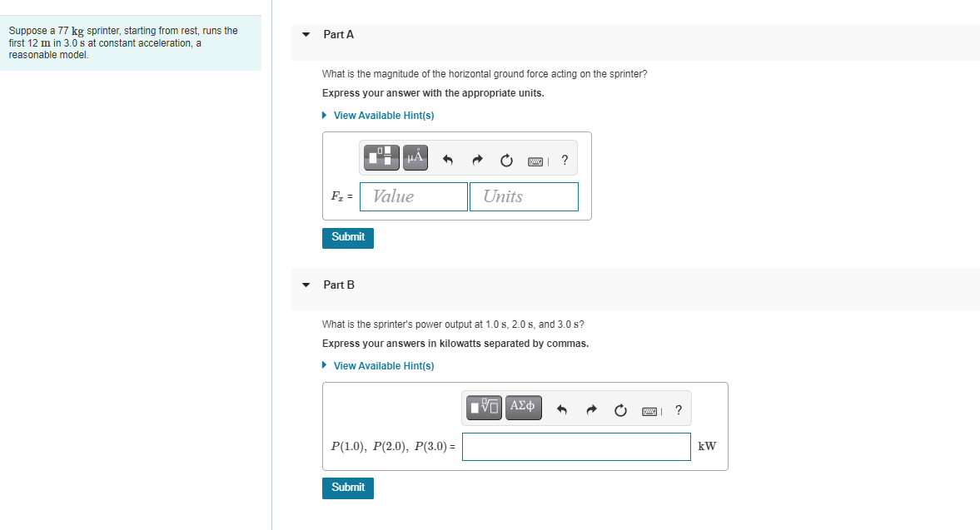Redo entry in Part B toolbar

pyautogui.click(x=591, y=410)
